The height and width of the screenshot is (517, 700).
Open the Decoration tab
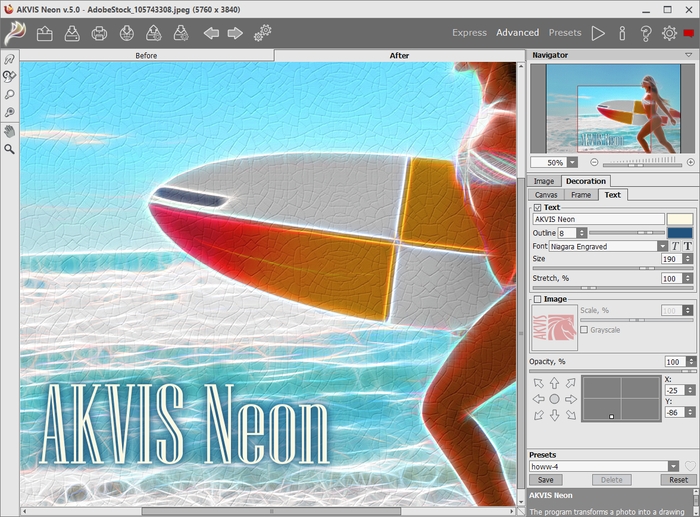[586, 181]
